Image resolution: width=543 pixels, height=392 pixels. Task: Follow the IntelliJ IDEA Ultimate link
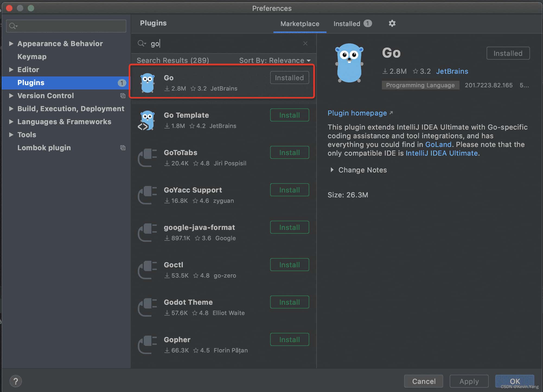click(x=442, y=153)
